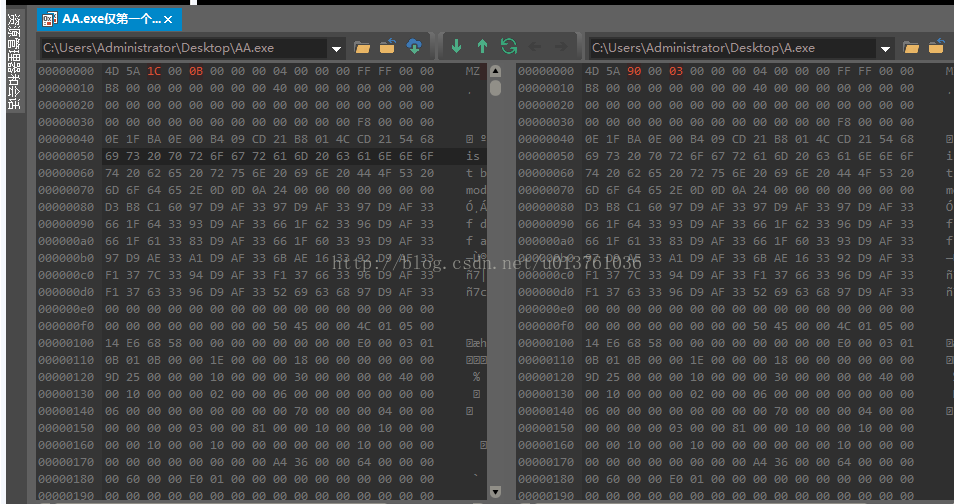
Task: Save the left file using cloud icon
Action: tap(414, 46)
